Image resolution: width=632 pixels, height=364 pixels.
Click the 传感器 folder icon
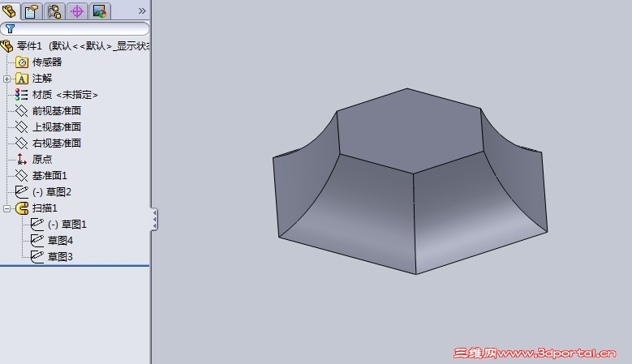coord(22,62)
